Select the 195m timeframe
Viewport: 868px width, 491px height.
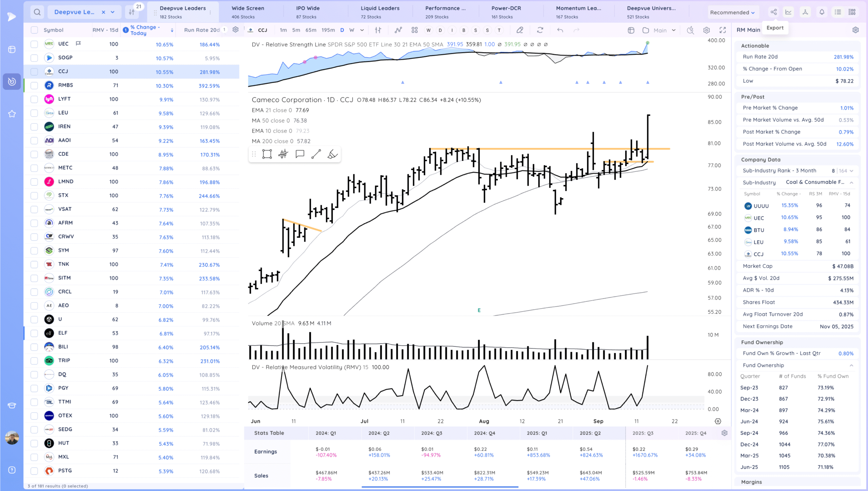[328, 30]
